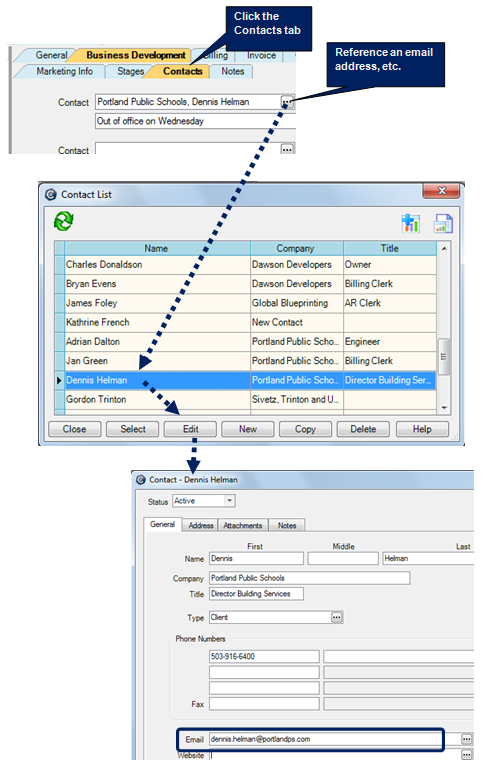
Task: Click the contact list scrollbar down arrow
Action: coord(444,408)
